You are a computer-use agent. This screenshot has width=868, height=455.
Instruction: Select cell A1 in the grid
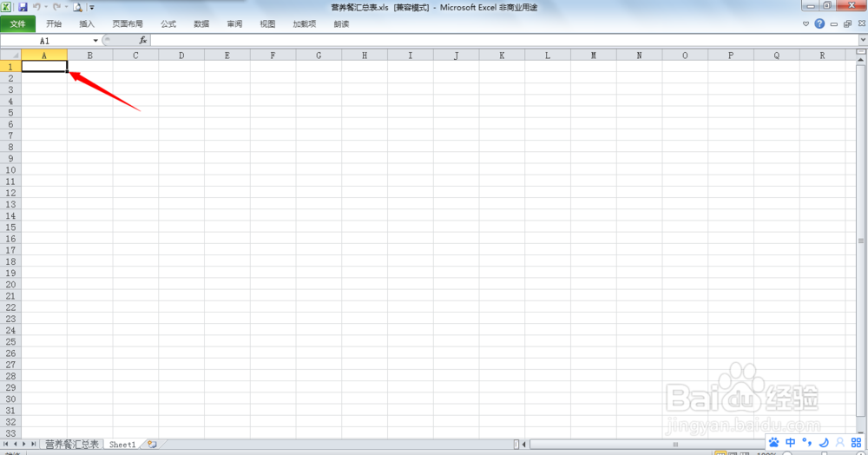[x=44, y=66]
